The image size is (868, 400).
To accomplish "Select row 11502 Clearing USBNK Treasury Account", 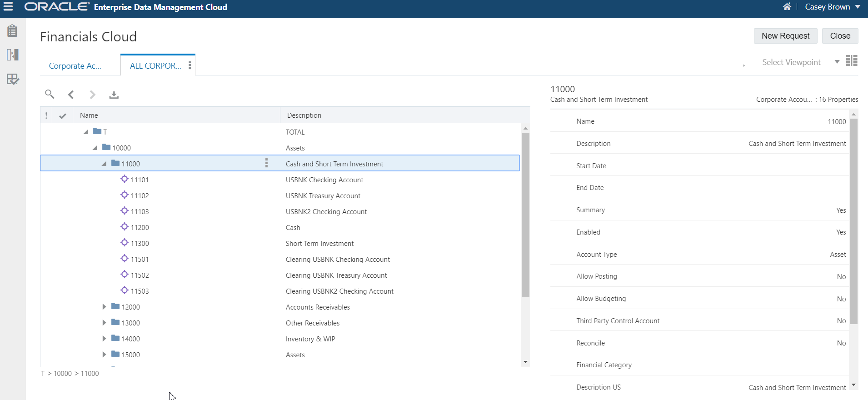I will 280,275.
